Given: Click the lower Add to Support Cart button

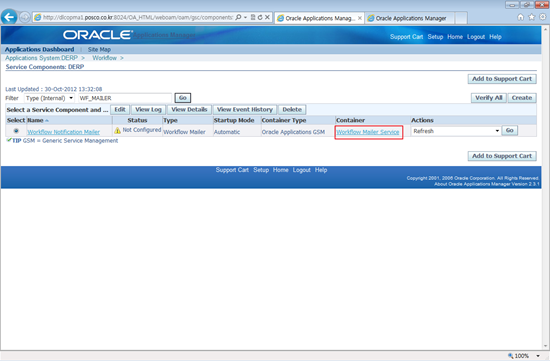Looking at the screenshot, I should pos(502,156).
